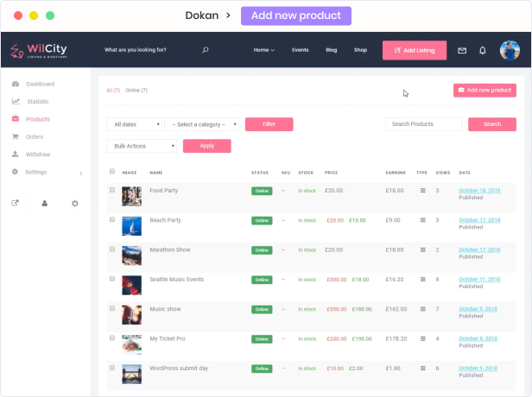Click type icon in WordPress submit day row

click(423, 369)
